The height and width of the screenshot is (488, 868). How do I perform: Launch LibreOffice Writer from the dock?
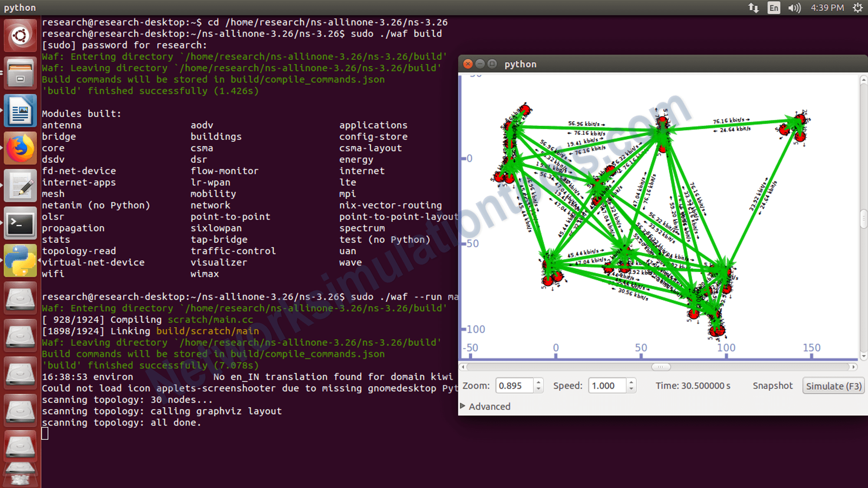(20, 111)
